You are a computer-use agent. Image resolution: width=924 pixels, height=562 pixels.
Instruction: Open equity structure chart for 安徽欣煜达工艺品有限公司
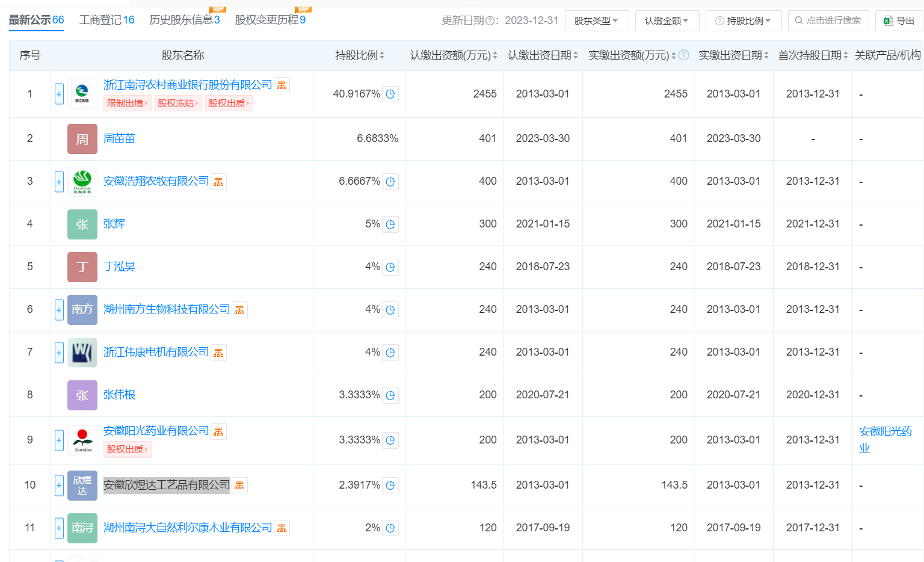pyautogui.click(x=239, y=486)
